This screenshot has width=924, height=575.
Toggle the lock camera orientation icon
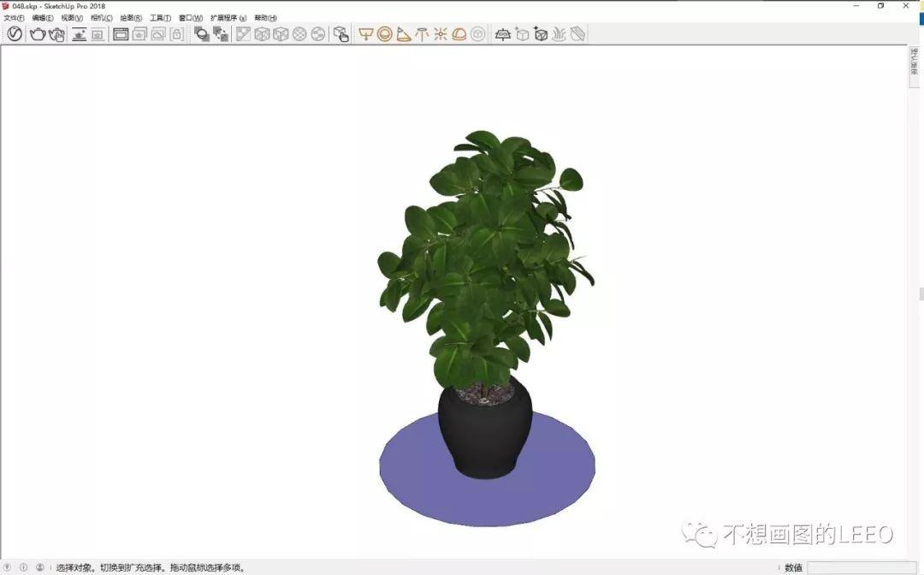pos(177,34)
